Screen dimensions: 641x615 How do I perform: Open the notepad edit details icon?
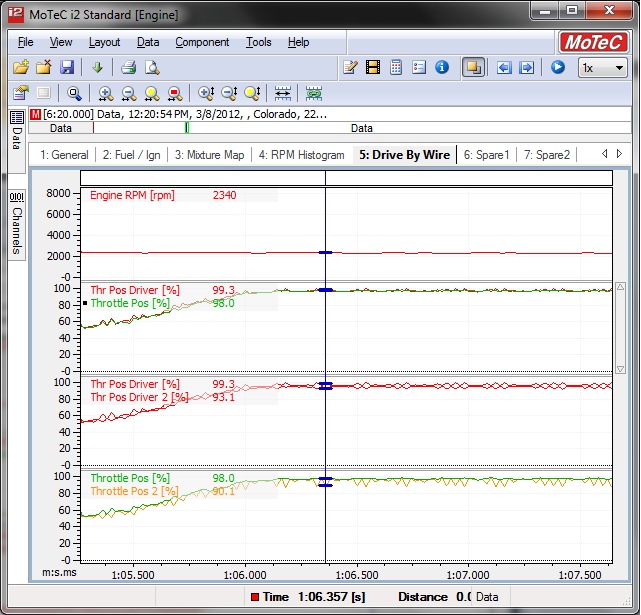tap(350, 67)
